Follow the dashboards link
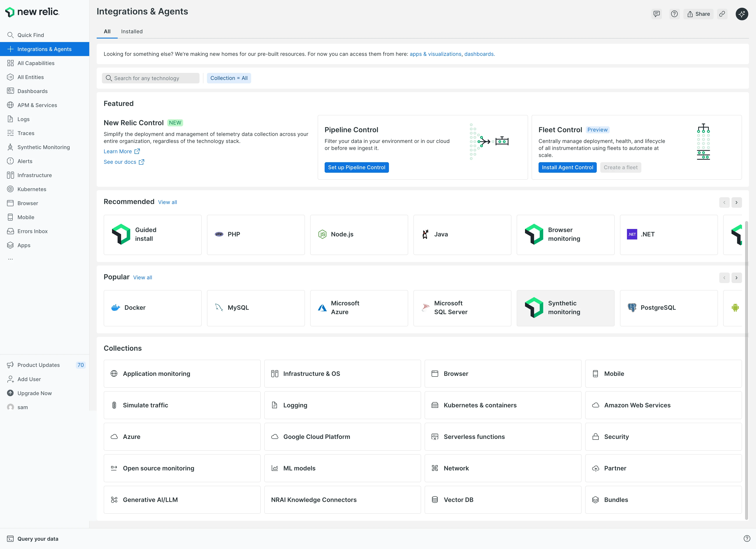The height and width of the screenshot is (549, 756). coord(479,54)
